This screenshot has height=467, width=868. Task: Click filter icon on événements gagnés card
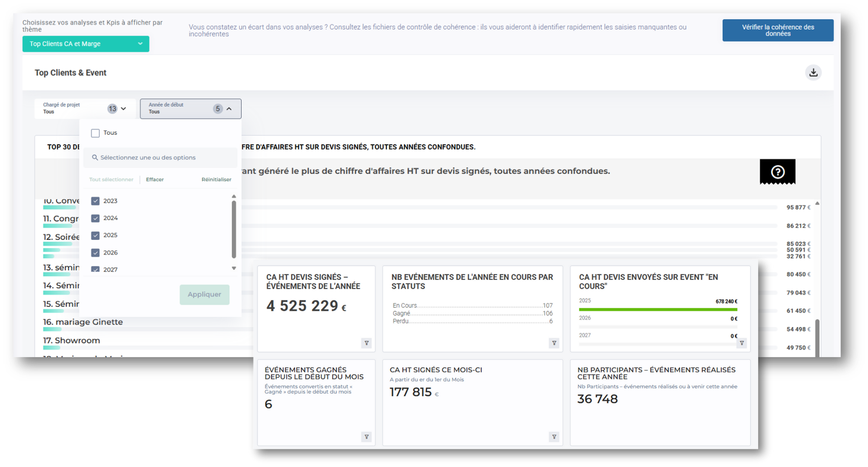(366, 437)
